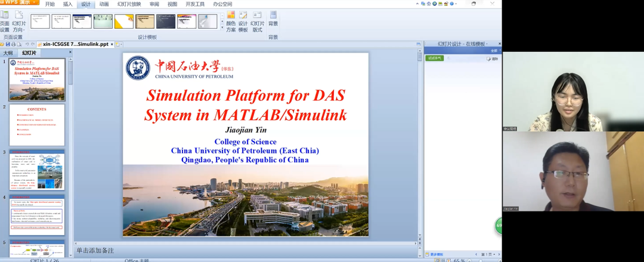This screenshot has height=262, width=644.
Task: Open the 幻灯片放映 slideshow ribbon tab
Action: pyautogui.click(x=128, y=4)
